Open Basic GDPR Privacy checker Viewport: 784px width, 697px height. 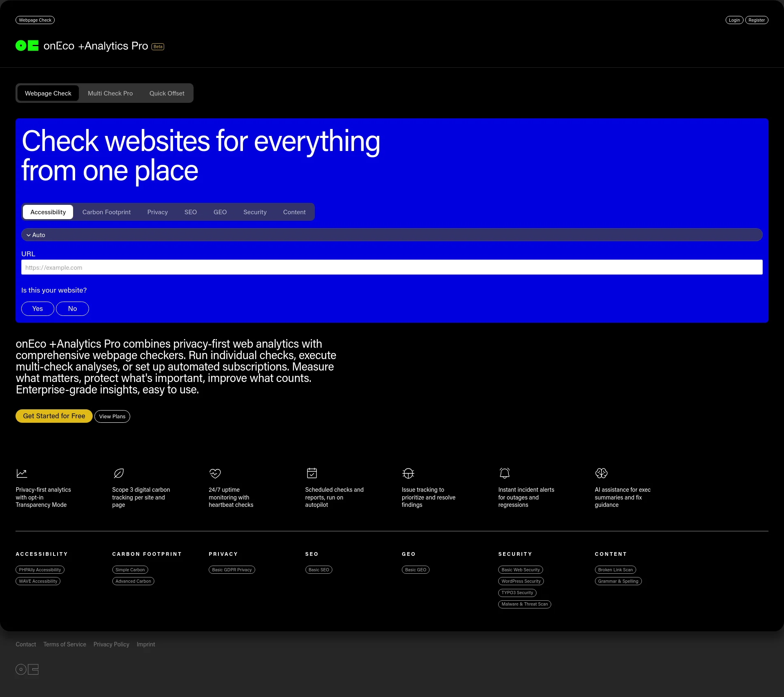[x=232, y=570]
